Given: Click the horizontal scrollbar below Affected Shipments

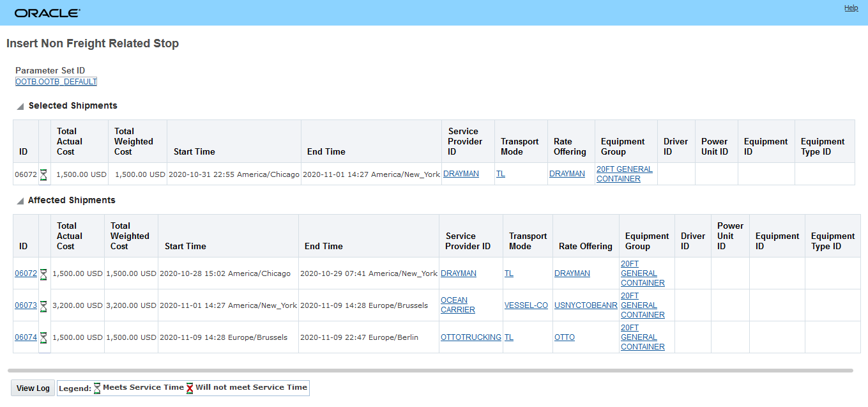Looking at the screenshot, I should 430,371.
